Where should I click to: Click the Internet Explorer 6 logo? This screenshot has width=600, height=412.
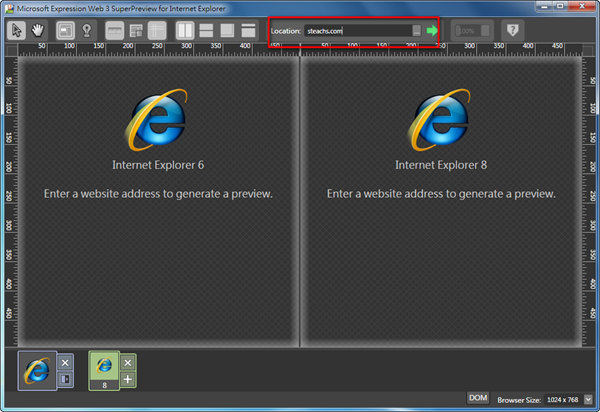pos(157,119)
